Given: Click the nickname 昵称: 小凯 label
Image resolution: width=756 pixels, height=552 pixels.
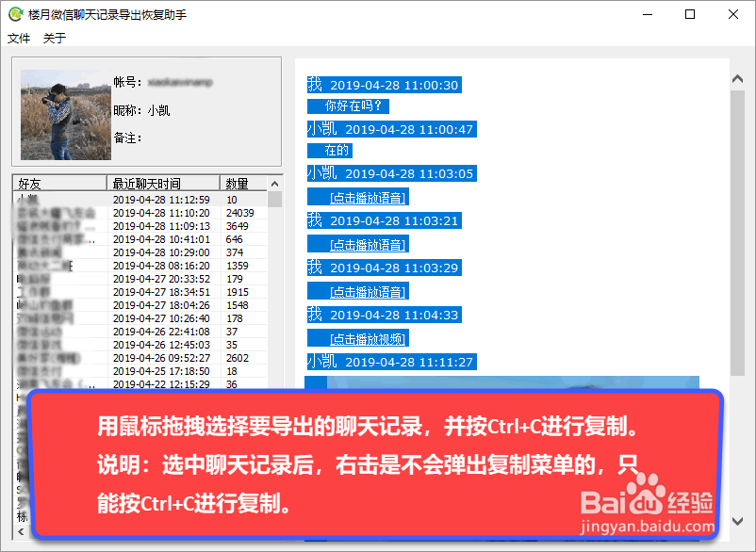Looking at the screenshot, I should pyautogui.click(x=141, y=110).
